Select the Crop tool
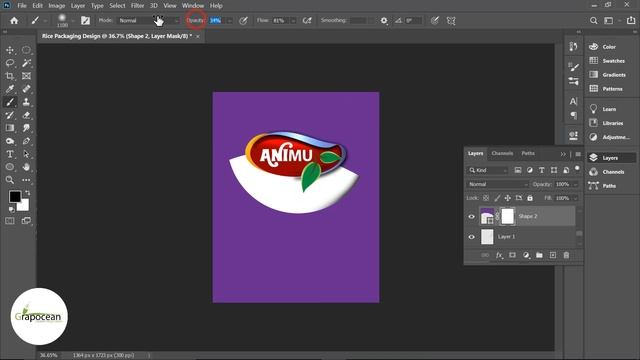 [10, 76]
